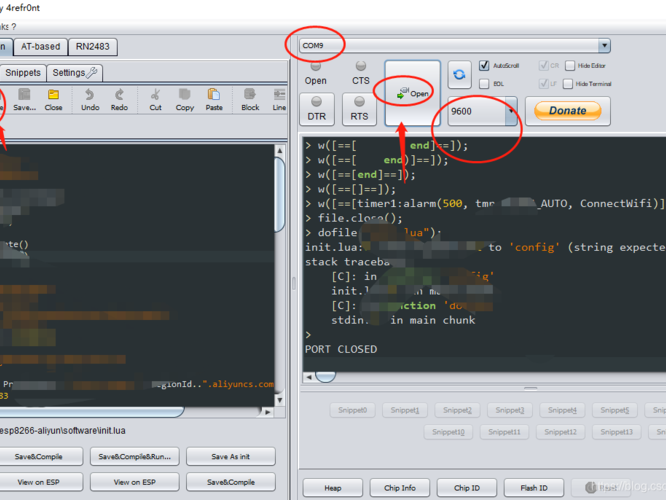Click the Snippet3 button
666x500 pixels.
coord(510,410)
